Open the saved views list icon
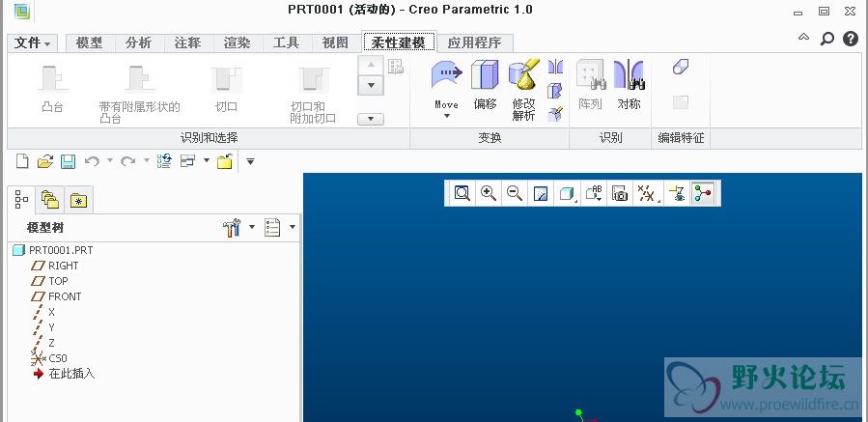This screenshot has width=868, height=422. 594,193
